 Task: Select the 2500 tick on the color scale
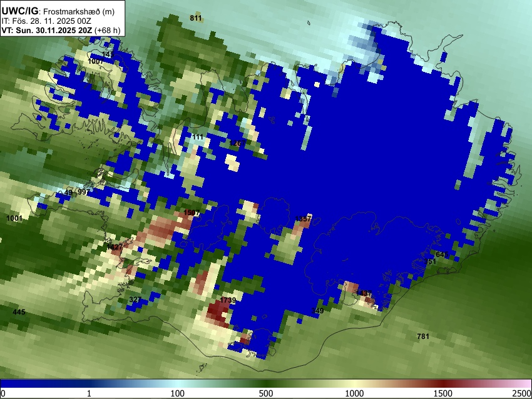click(522, 393)
